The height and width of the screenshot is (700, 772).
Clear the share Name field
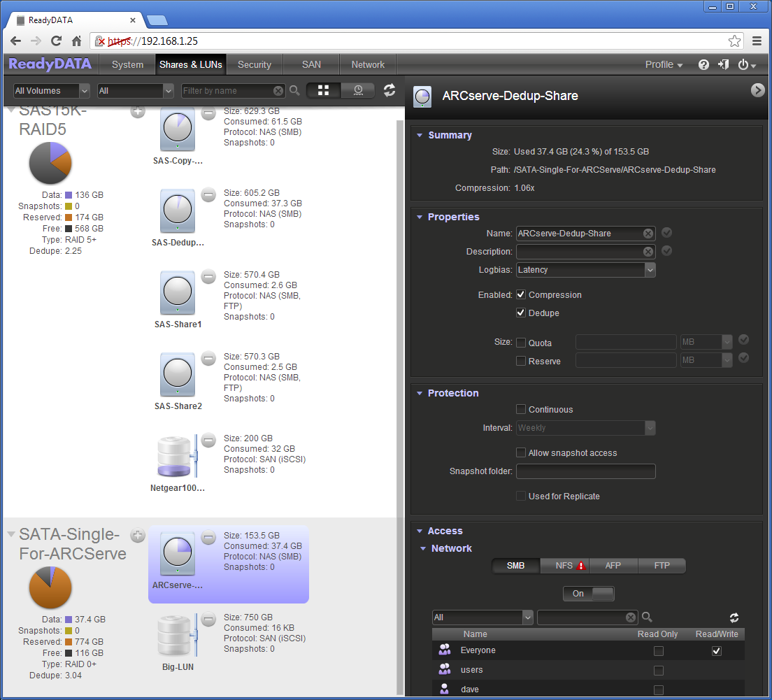click(x=648, y=234)
